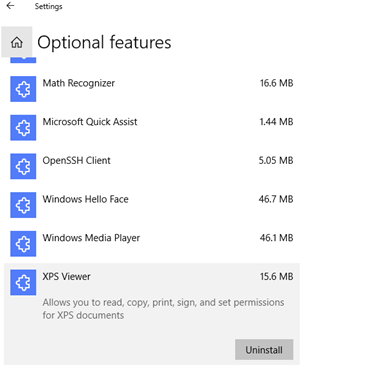Select the OpenSSH Client feature name
The image size is (367, 365).
(76, 160)
